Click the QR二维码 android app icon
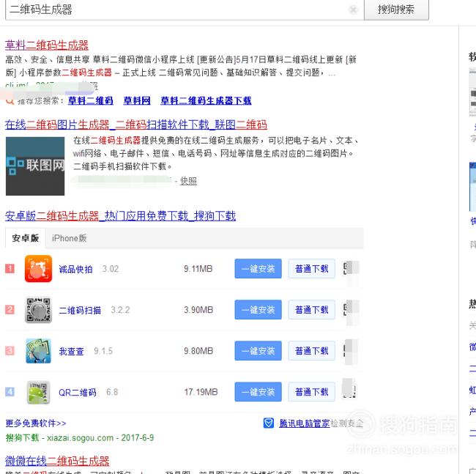Viewport: 476px width, 474px height. tap(38, 392)
